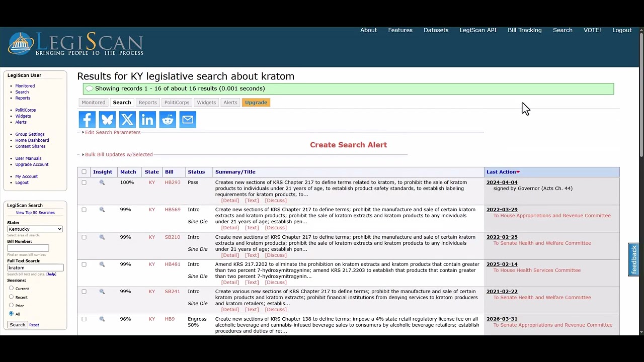
Task: Open Datasets in top navigation
Action: click(436, 30)
